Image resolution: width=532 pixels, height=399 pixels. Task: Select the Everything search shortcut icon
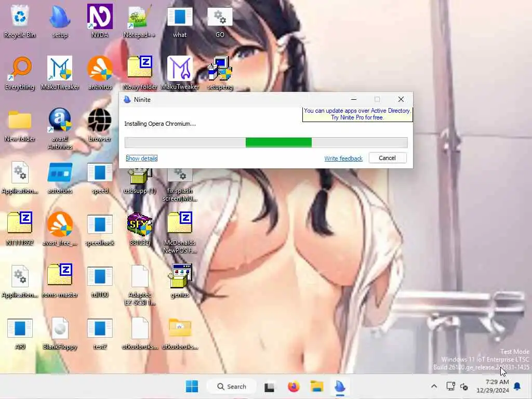(20, 73)
